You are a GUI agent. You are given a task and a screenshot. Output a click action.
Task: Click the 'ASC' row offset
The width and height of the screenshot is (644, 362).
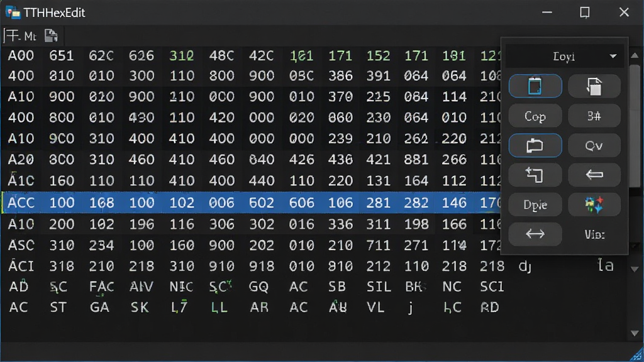[21, 245]
